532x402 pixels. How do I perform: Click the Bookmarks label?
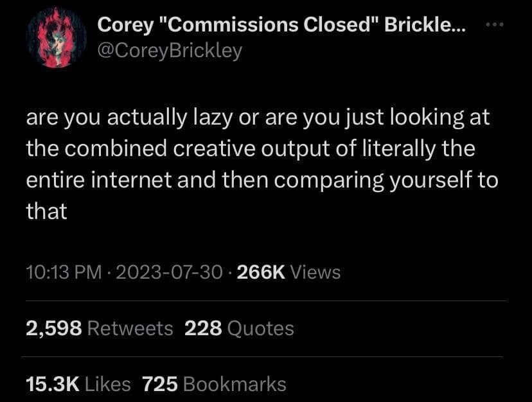(x=235, y=384)
